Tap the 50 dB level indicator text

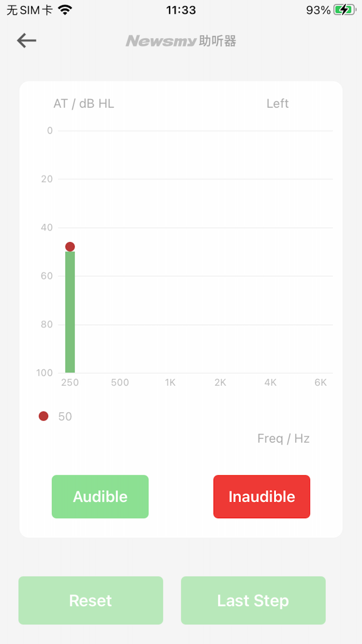[64, 416]
